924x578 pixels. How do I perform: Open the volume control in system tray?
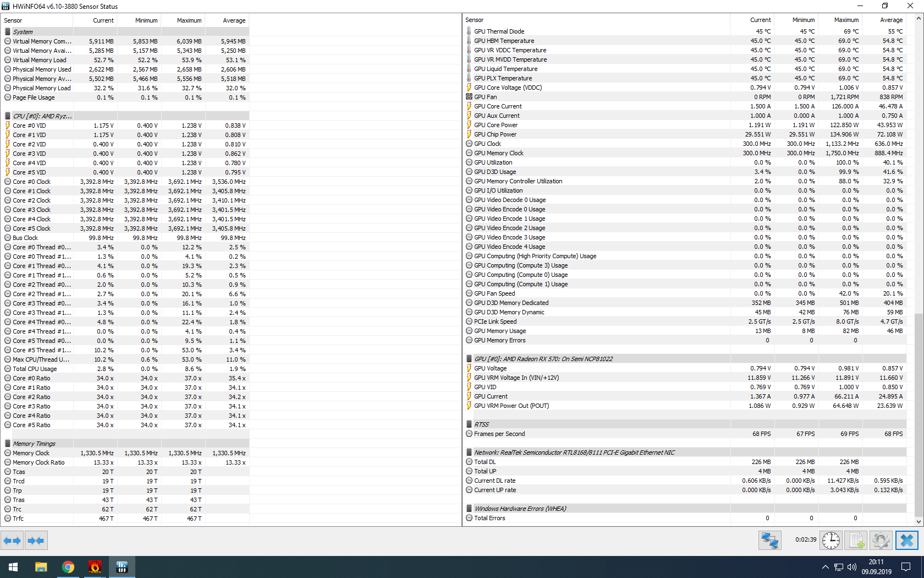[x=852, y=567]
